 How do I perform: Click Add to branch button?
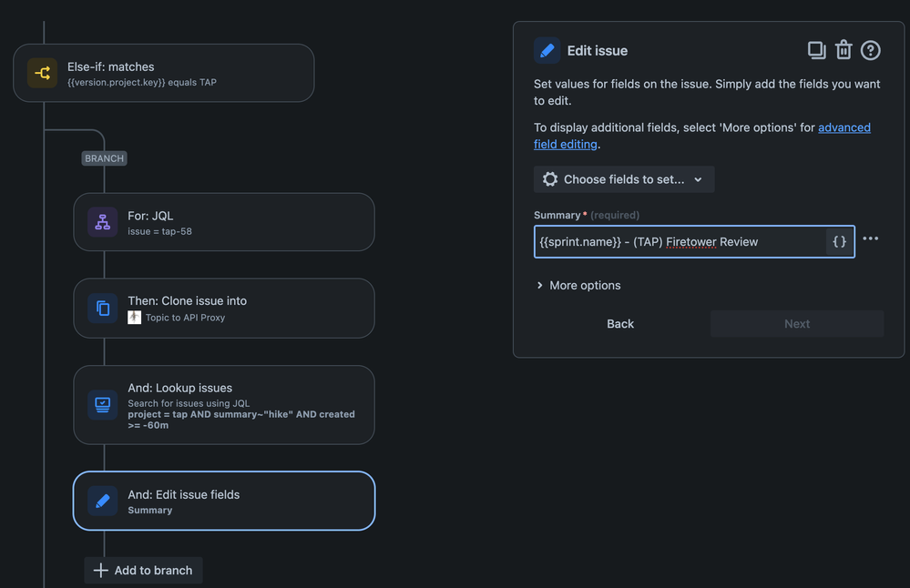[x=144, y=571]
